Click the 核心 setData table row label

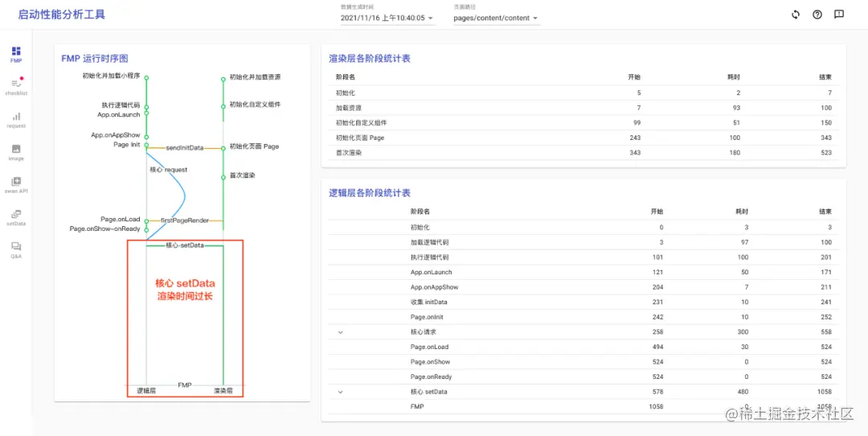[x=429, y=392]
